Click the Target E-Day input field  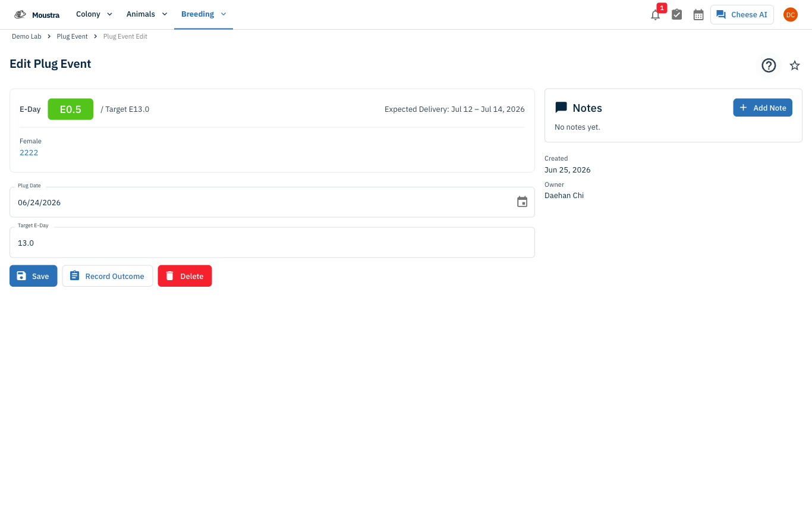coord(272,243)
